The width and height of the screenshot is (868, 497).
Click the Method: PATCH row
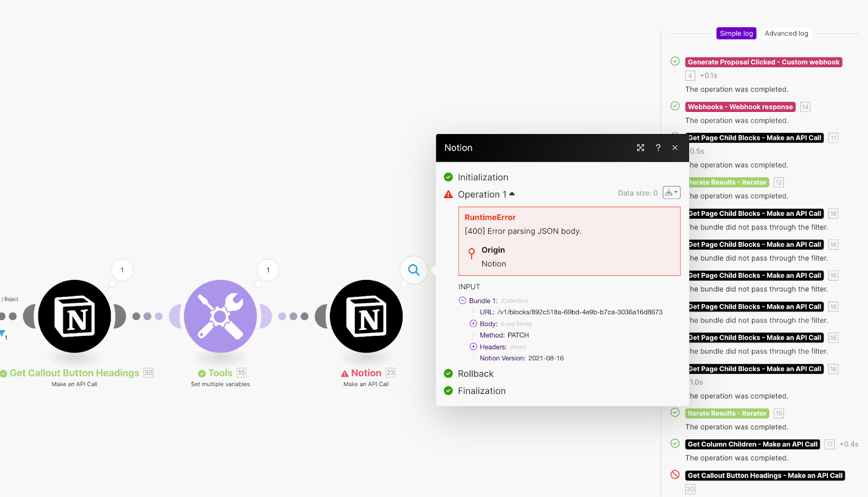coord(504,335)
